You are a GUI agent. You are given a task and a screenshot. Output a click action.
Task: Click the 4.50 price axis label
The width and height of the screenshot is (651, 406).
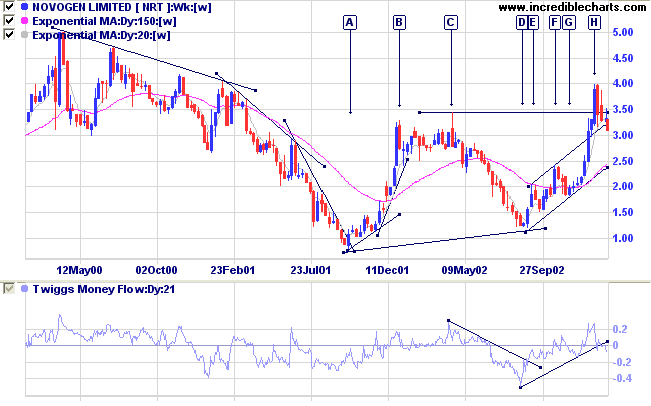(623, 58)
